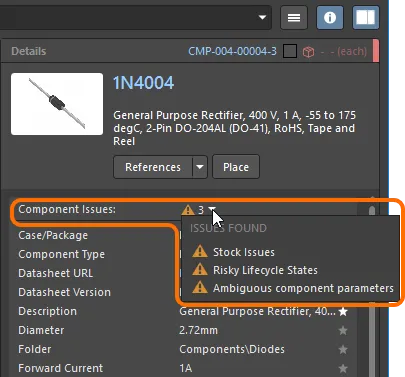The height and width of the screenshot is (377, 405).
Task: Select Ambiguous component parameters entry
Action: pos(303,288)
